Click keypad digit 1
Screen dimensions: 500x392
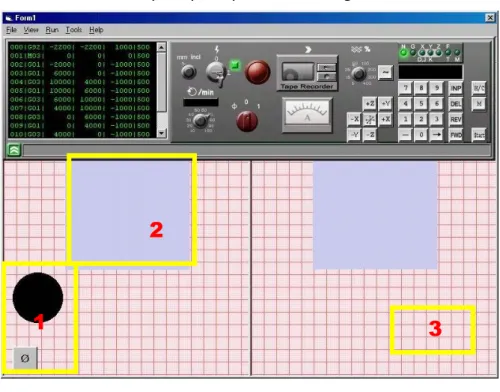click(405, 119)
